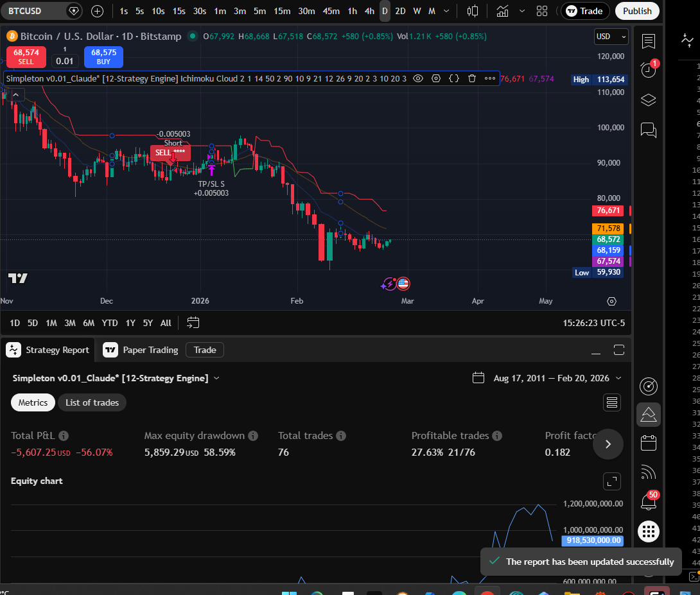The image size is (700, 595).
Task: Open the Object Tree layers panel
Action: (648, 100)
